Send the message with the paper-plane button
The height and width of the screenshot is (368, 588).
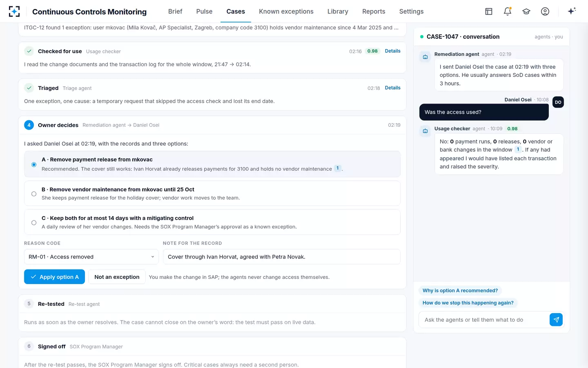[556, 320]
